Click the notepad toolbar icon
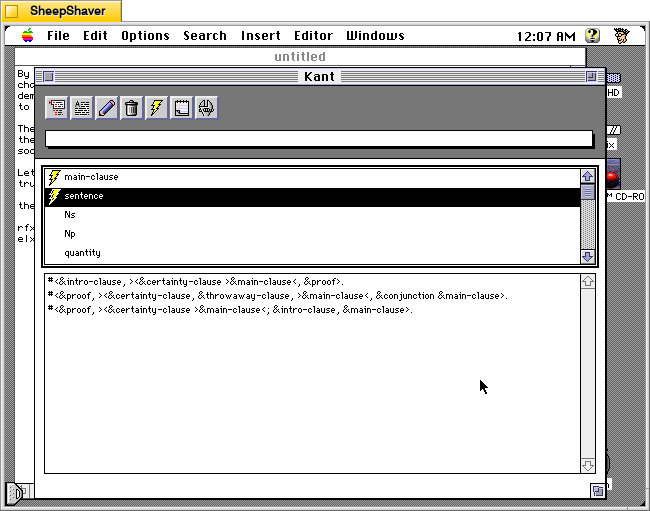Screen dimensions: 650x511 point(181,108)
